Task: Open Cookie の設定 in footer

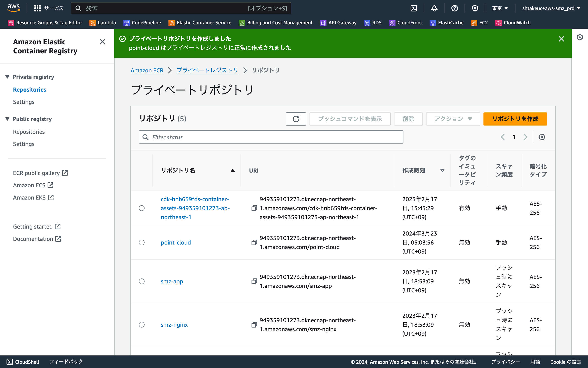Action: [x=566, y=362]
